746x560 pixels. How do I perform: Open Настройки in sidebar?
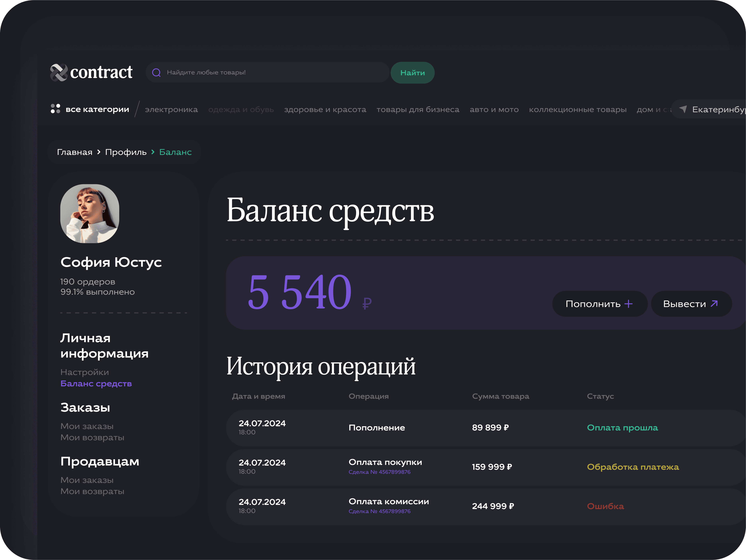[x=85, y=372]
